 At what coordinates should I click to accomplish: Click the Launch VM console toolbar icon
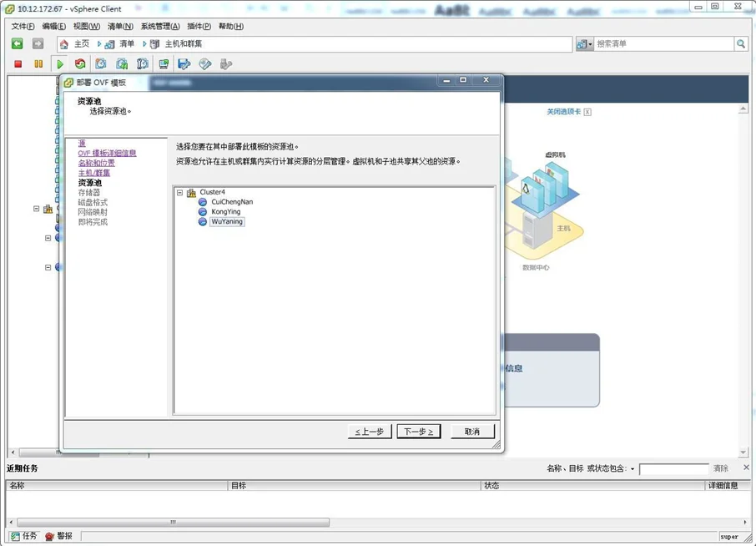click(x=164, y=63)
